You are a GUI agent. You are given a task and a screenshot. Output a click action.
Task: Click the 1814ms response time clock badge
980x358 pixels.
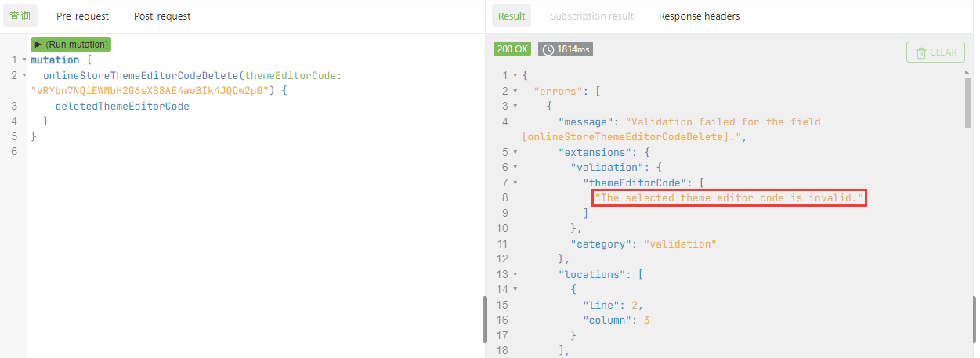coord(565,50)
